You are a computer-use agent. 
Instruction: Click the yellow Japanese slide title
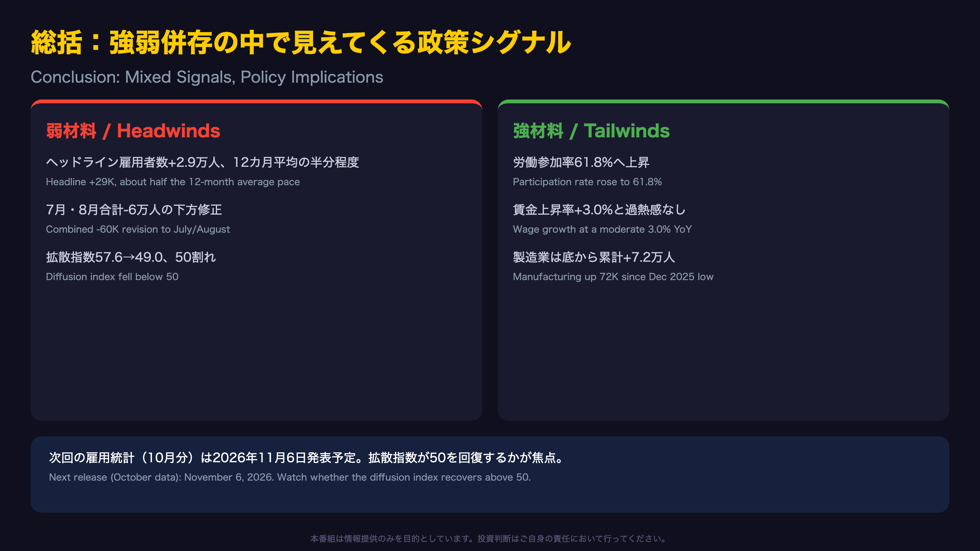tap(301, 42)
